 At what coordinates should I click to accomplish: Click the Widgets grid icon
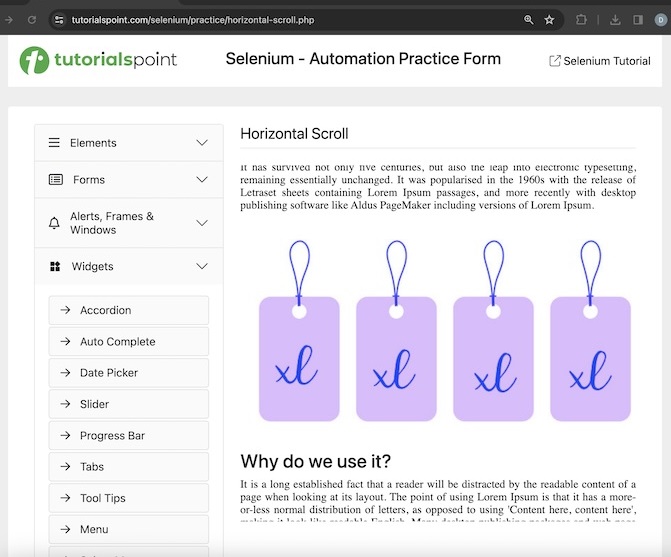(54, 267)
